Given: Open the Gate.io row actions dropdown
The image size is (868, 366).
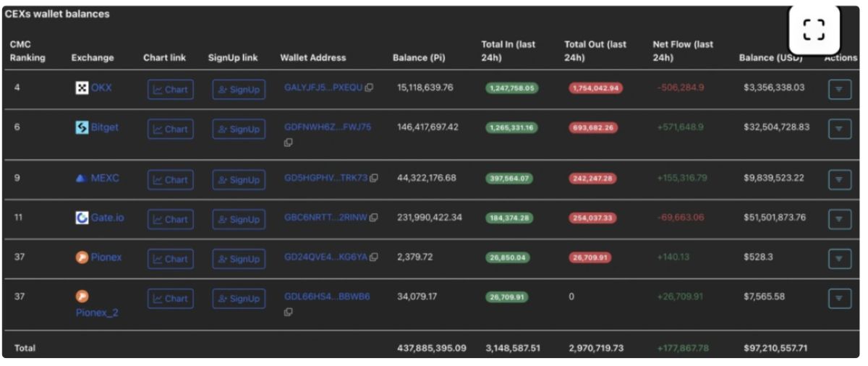Looking at the screenshot, I should (x=839, y=218).
